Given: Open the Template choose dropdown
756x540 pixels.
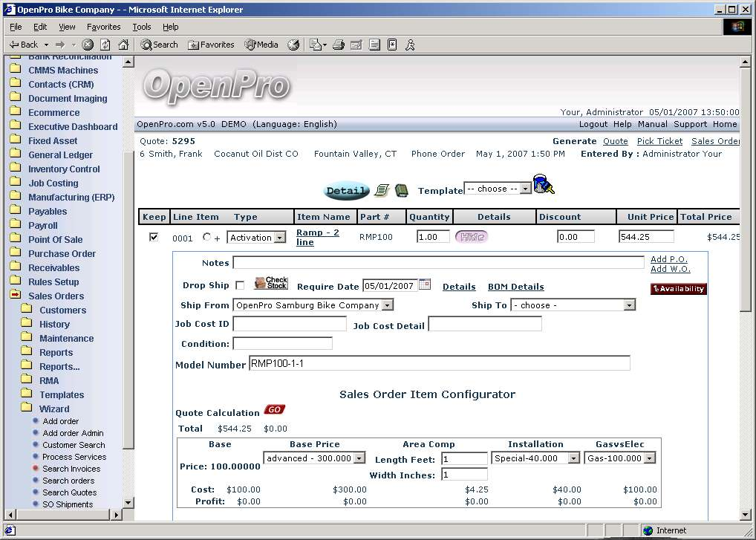Looking at the screenshot, I should [x=498, y=189].
